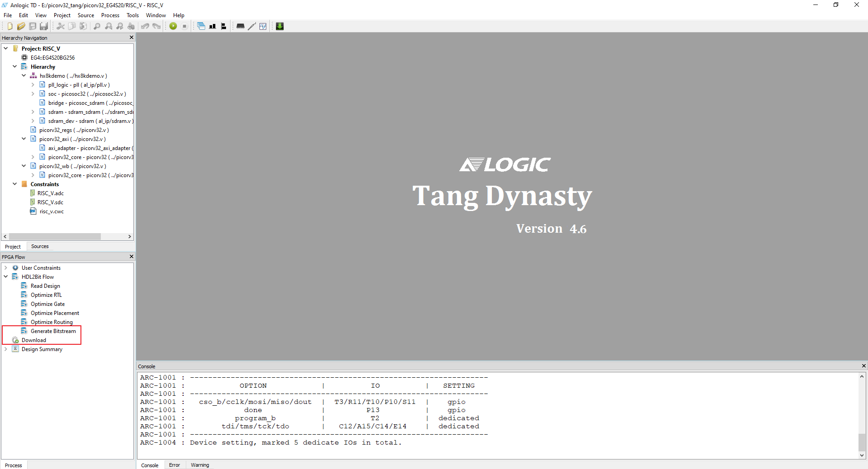Collapse the Constraints folder node

click(15, 184)
